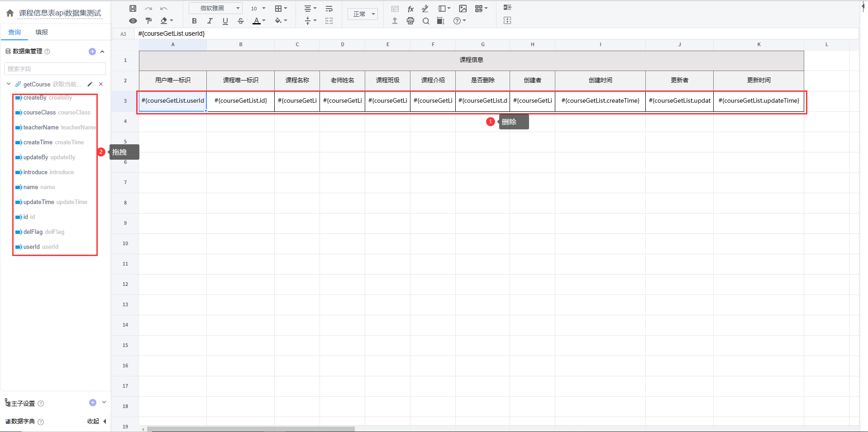
Task: Click the help icon beside 数据字典
Action: click(41, 422)
